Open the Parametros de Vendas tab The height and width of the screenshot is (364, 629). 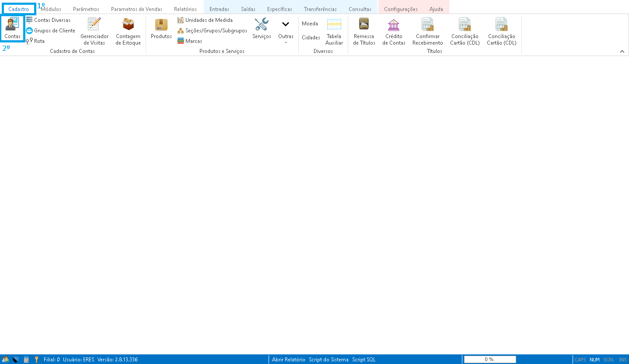pyautogui.click(x=136, y=9)
